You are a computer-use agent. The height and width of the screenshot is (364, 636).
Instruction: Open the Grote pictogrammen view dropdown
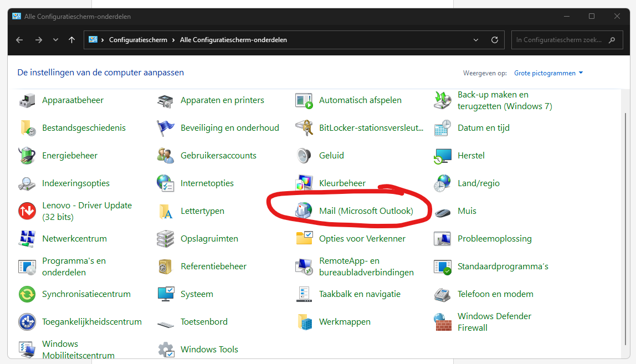pyautogui.click(x=548, y=73)
